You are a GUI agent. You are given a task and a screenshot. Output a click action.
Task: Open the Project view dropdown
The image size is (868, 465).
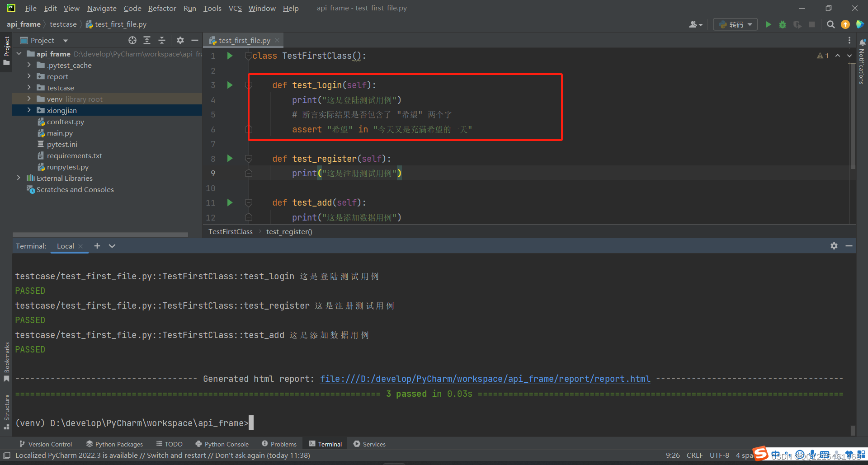[x=66, y=41]
